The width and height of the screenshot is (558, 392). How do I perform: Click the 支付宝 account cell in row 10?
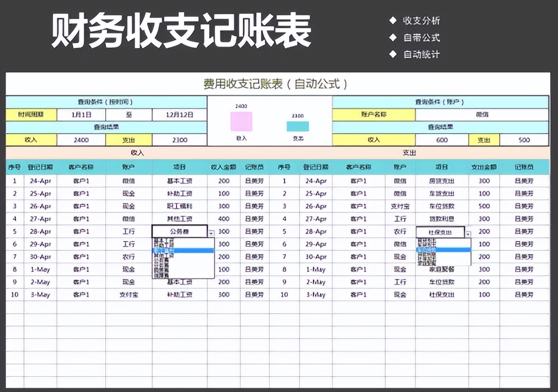coord(129,294)
